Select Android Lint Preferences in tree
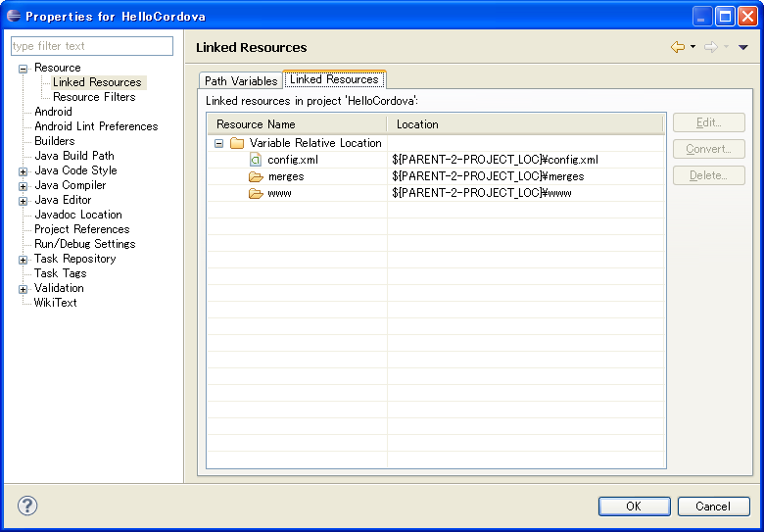This screenshot has height=532, width=764. [x=96, y=126]
